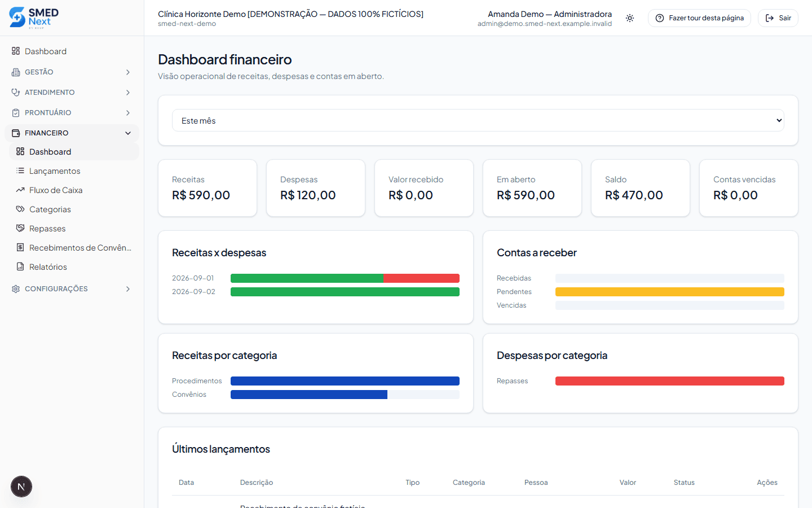Go to Fluxo de Caixa

tap(74, 190)
